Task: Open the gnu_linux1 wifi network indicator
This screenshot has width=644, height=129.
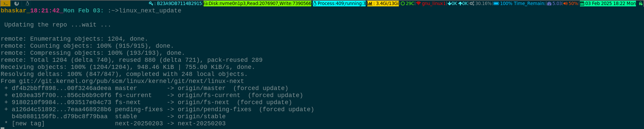Action: point(431,3)
